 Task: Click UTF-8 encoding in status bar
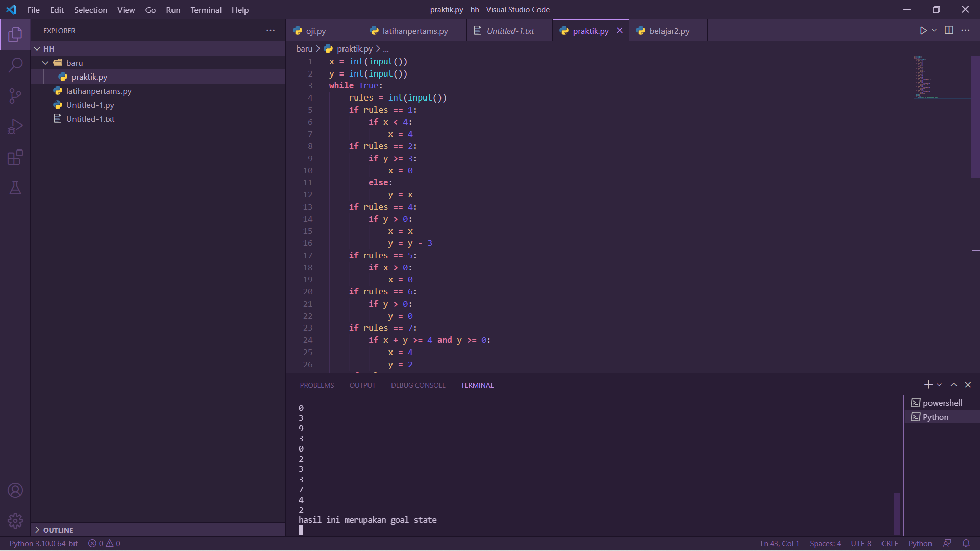861,543
